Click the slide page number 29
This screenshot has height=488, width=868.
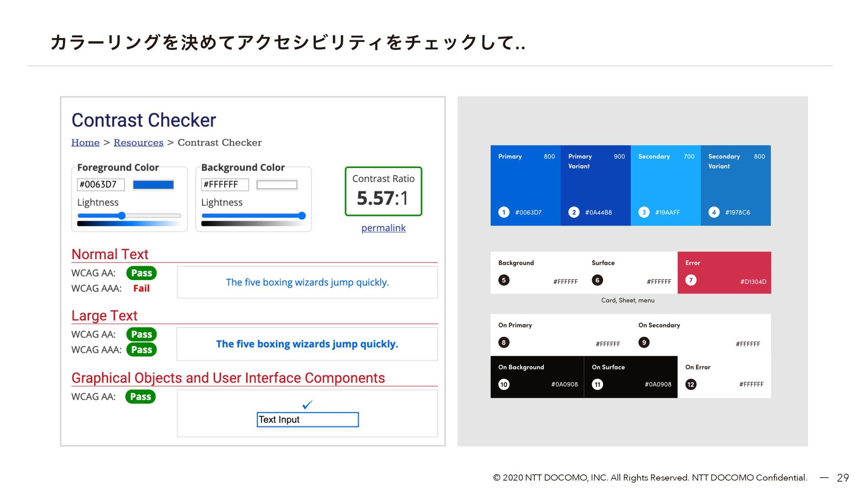(x=843, y=478)
